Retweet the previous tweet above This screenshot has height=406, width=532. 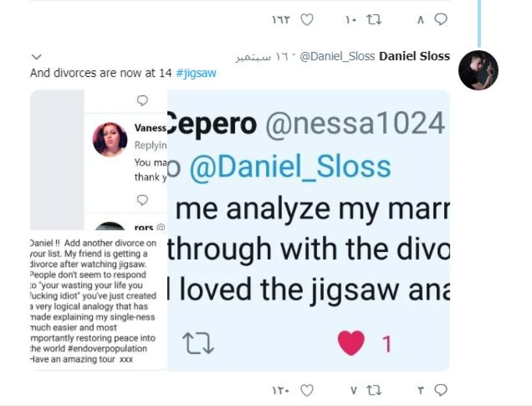click(x=374, y=20)
